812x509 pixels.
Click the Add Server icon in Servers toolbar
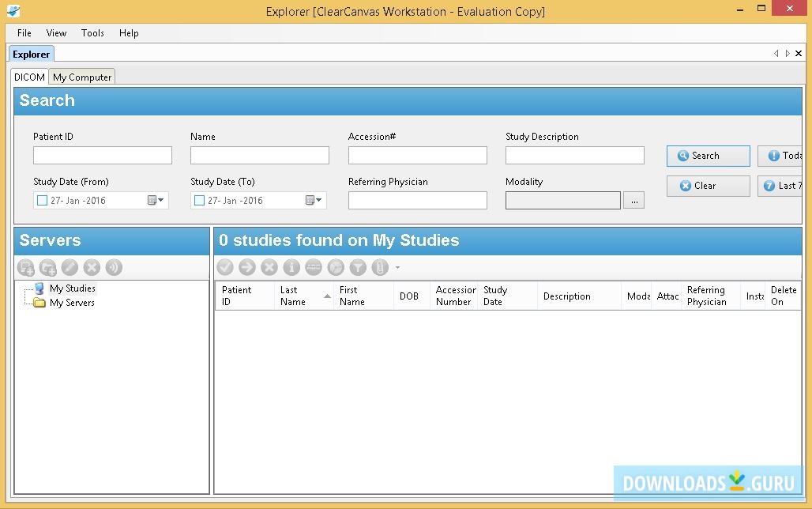click(x=26, y=267)
